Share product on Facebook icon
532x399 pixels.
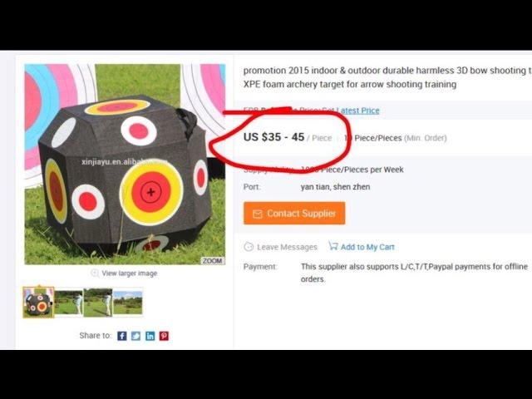point(122,336)
